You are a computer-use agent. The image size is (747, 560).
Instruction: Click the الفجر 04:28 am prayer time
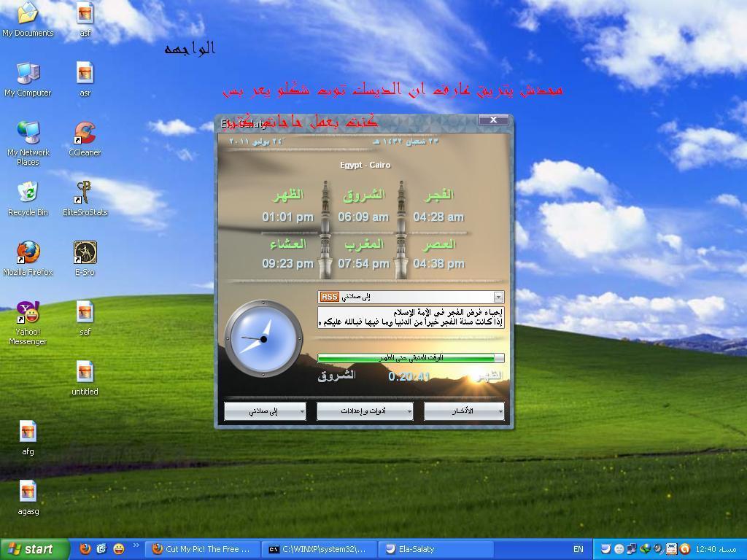tap(438, 206)
